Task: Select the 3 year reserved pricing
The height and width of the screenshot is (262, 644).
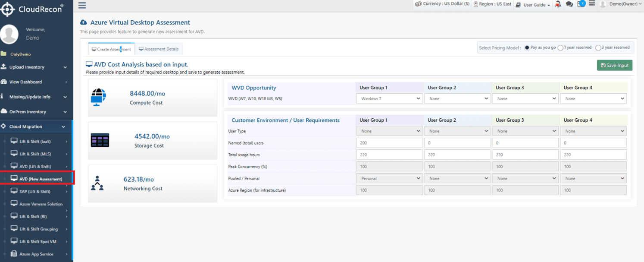Action: pos(598,48)
